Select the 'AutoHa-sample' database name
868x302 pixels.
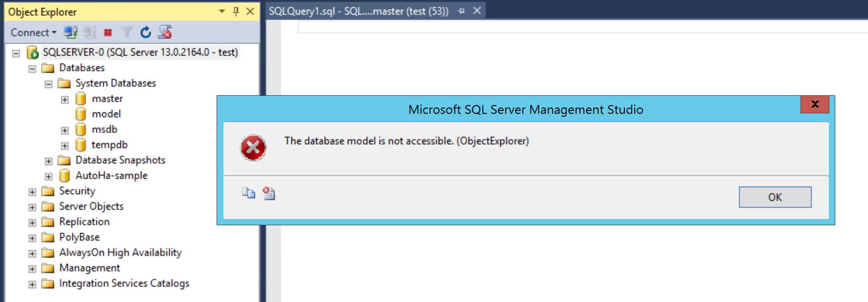coord(111,176)
